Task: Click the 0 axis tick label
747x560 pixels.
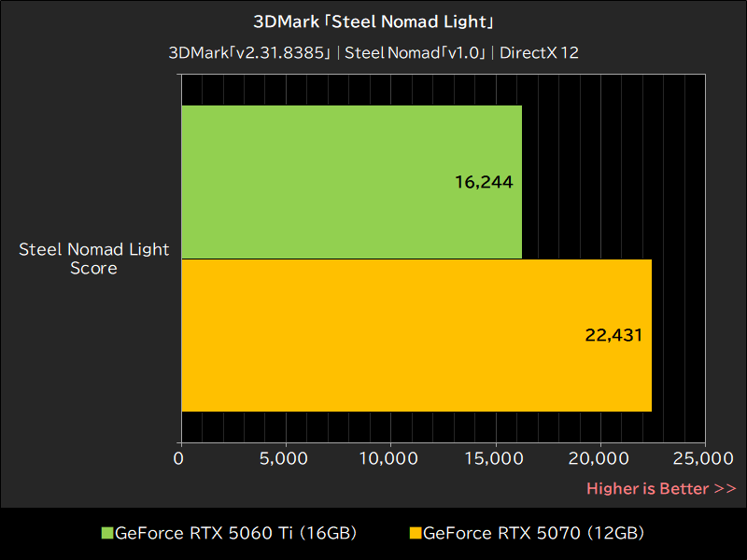Action: [179, 459]
